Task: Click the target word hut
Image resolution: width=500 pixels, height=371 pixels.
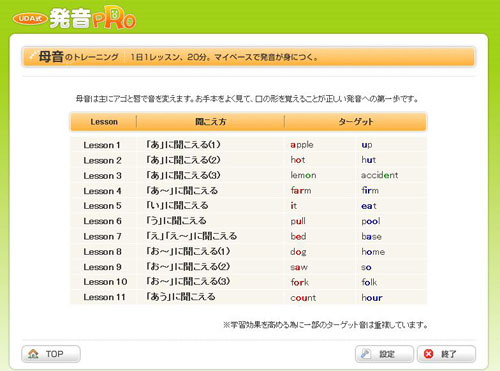Action: pos(369,160)
